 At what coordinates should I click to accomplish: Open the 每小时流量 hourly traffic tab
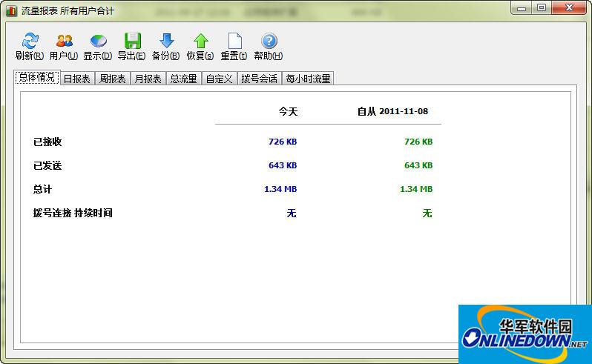(308, 79)
